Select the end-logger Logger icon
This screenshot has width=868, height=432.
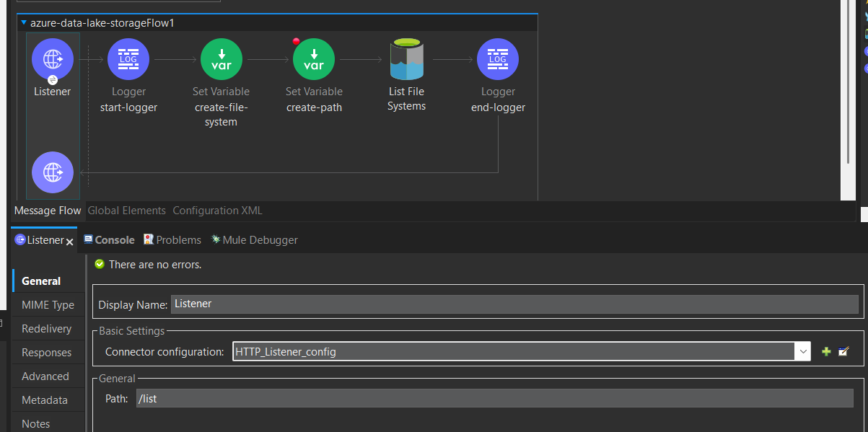point(498,59)
